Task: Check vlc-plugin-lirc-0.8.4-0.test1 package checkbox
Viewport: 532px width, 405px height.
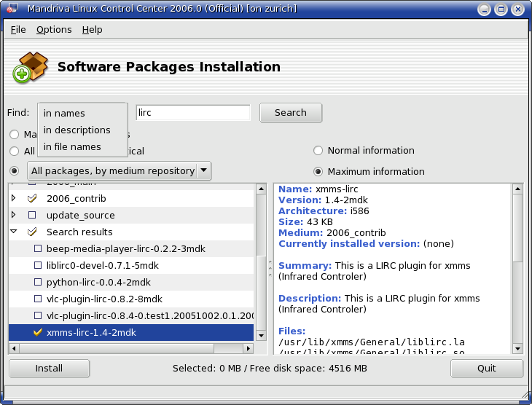Action: click(38, 316)
